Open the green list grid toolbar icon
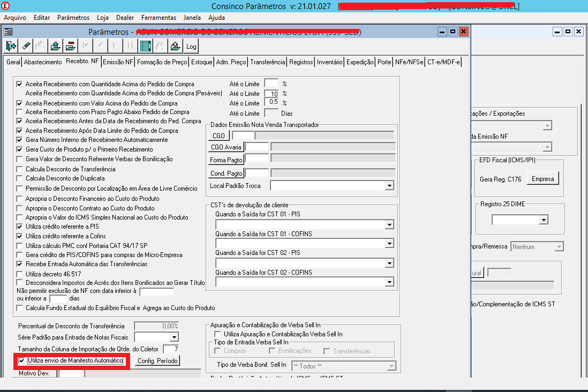This screenshot has height=392, width=588. click(x=145, y=46)
